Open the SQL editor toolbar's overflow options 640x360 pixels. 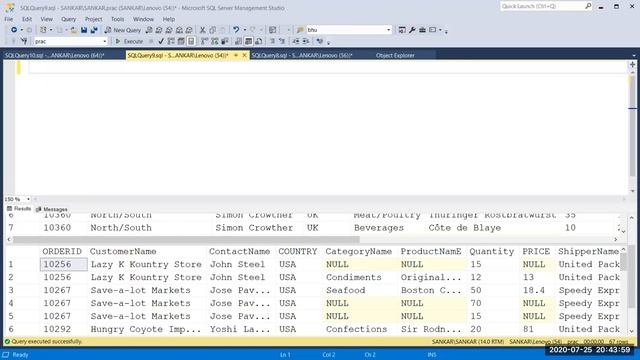pos(329,42)
